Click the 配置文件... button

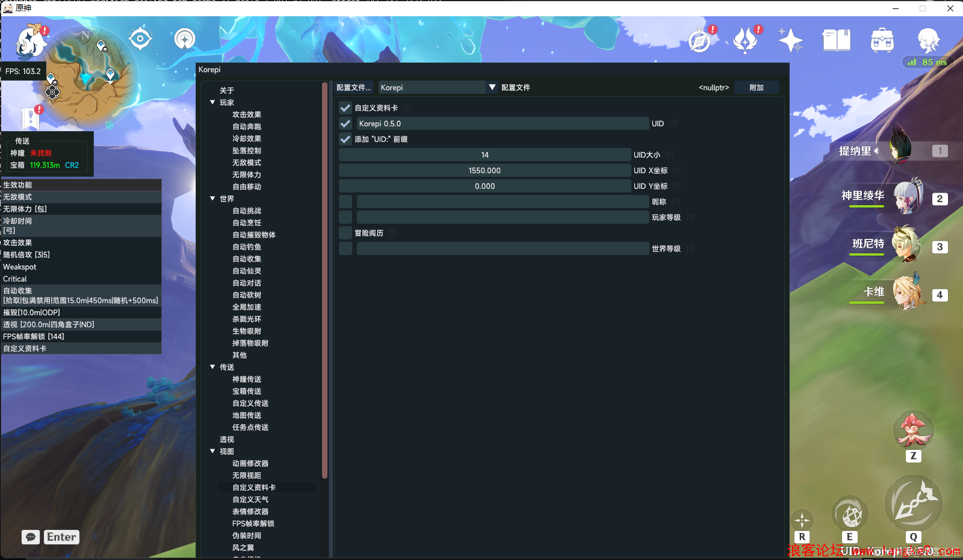click(354, 87)
